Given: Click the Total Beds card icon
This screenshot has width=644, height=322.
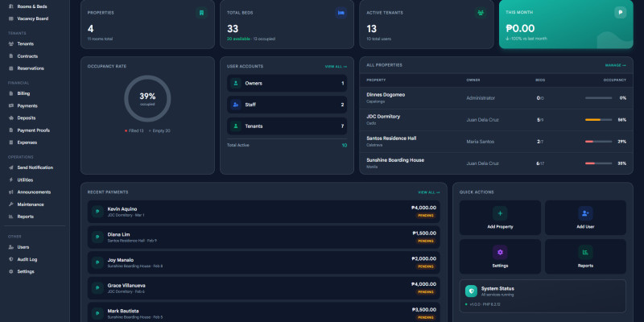Looking at the screenshot, I should click(x=341, y=13).
